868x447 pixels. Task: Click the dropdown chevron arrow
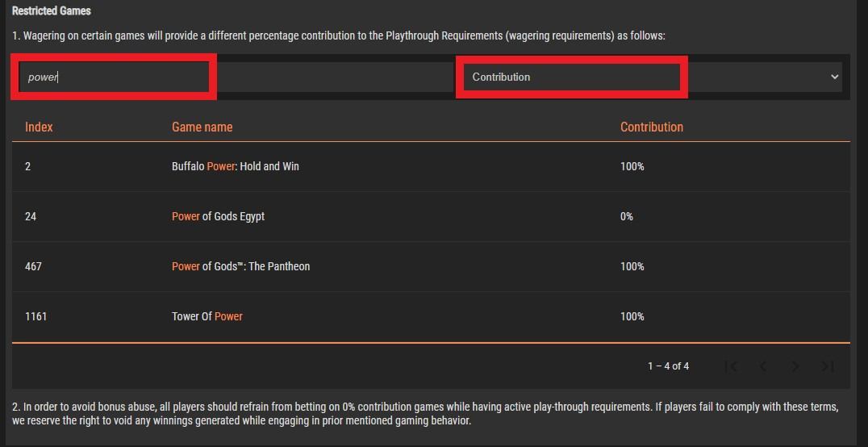click(x=834, y=77)
